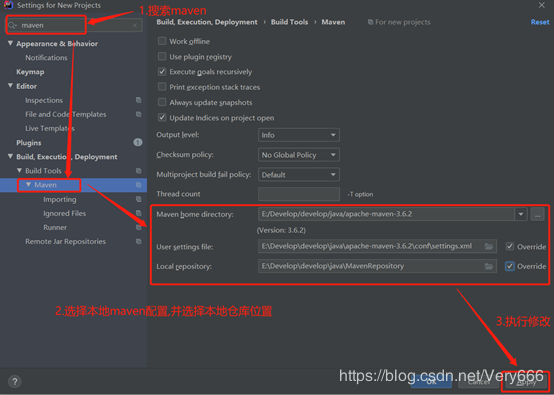Viewport: 554px width, 395px height.
Task: Open the folder browser for the User settings file
Action: point(489,246)
